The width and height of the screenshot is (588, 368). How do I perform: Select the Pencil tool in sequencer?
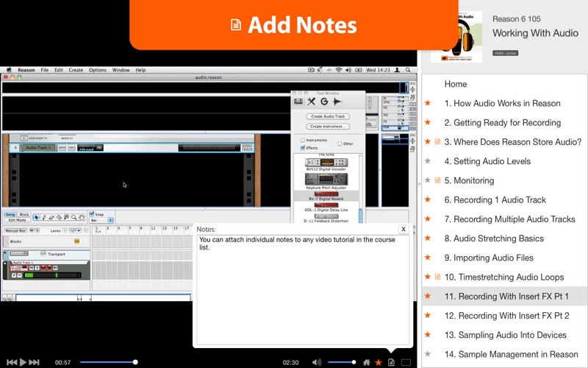tap(44, 217)
